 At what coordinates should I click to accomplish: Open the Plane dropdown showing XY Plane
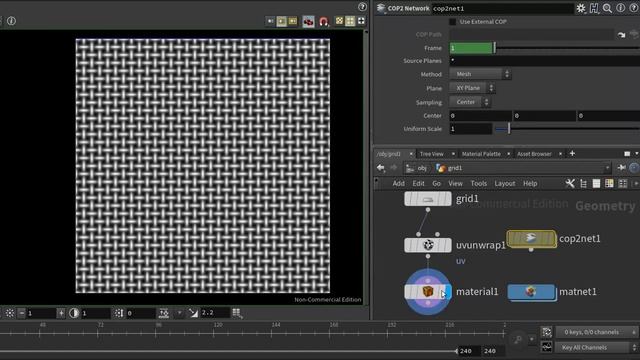tap(472, 88)
